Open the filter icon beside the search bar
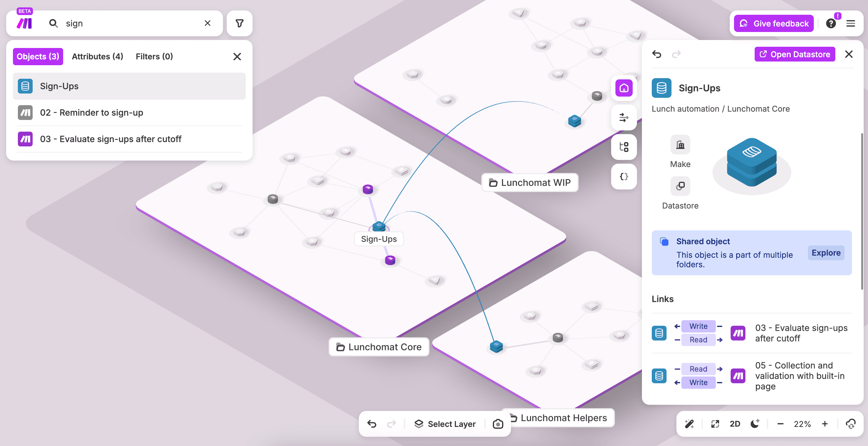 point(239,23)
